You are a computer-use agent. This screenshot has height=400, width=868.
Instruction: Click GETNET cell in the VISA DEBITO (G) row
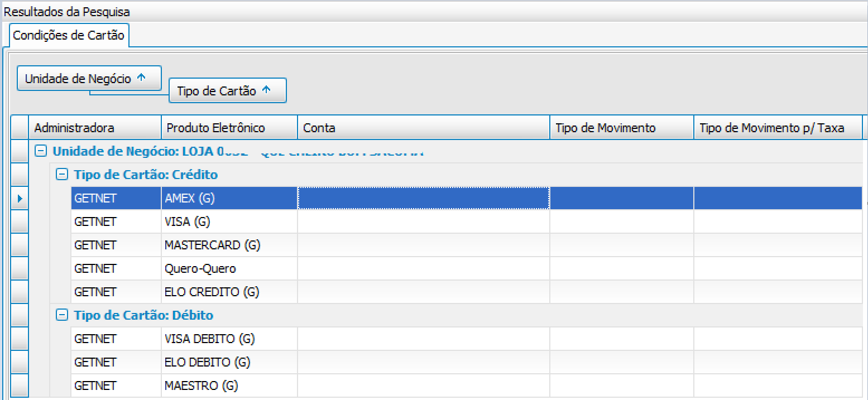tap(116, 339)
